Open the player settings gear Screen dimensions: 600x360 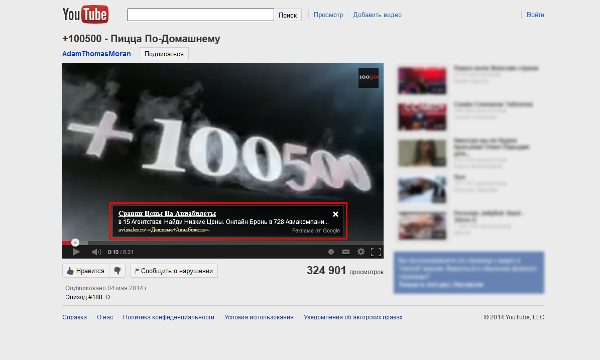(360, 251)
